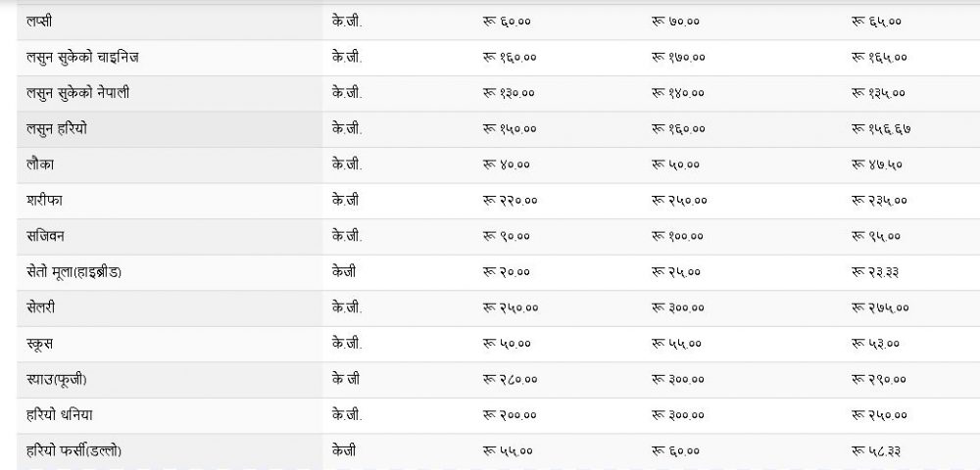Click the average price रू ५८.३३
The image size is (980, 470).
coord(875,450)
